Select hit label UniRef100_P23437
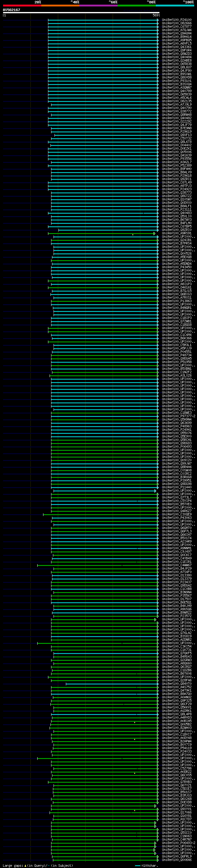The height and width of the screenshot is (868, 197). pos(177,582)
